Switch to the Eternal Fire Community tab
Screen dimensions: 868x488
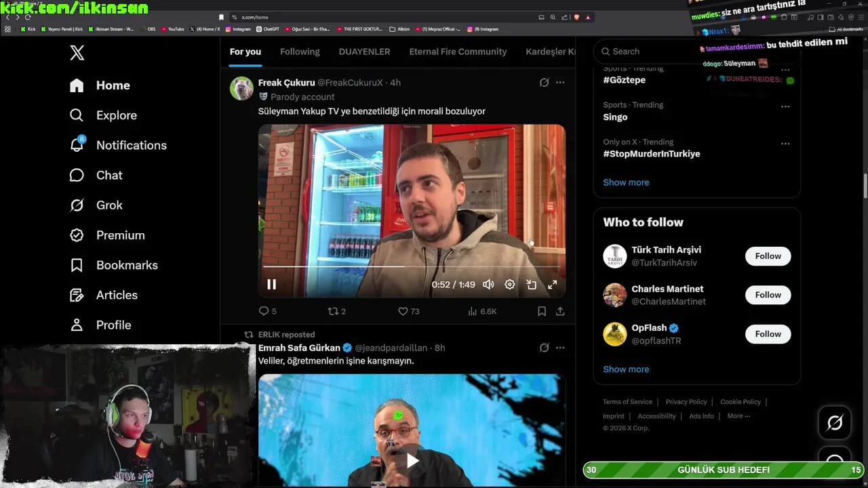pos(458,52)
